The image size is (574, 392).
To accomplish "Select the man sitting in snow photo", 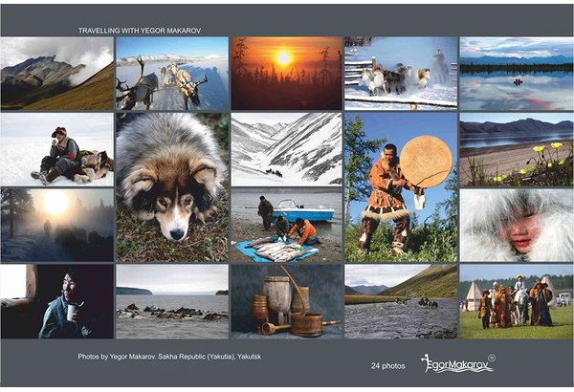I will [x=57, y=149].
